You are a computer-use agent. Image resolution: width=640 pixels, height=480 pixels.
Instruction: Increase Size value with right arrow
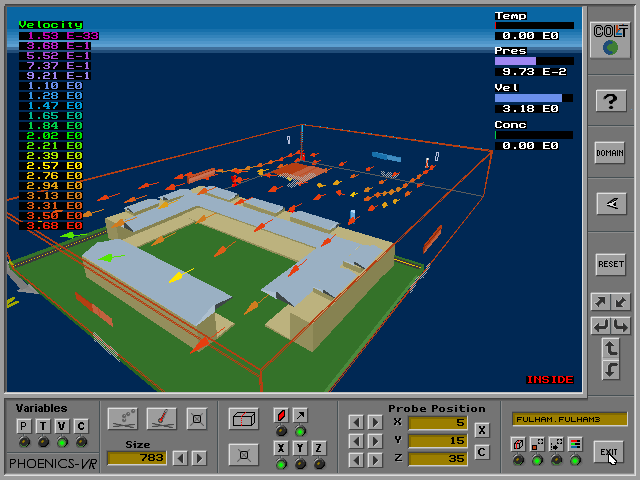click(x=199, y=458)
